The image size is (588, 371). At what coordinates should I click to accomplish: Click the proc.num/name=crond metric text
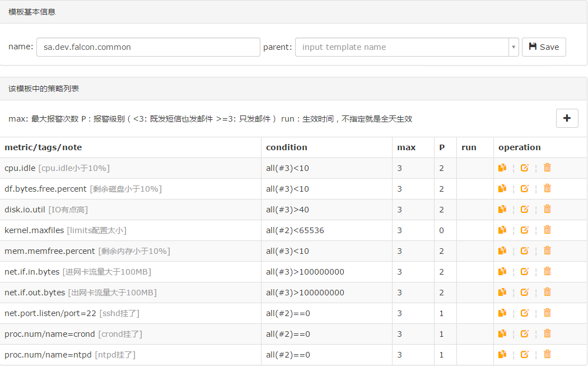(x=49, y=334)
